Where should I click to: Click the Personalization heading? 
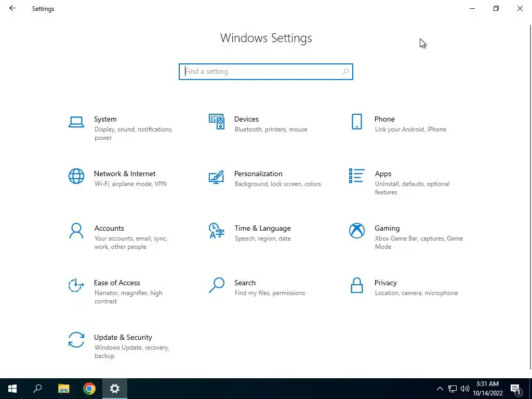pyautogui.click(x=258, y=174)
